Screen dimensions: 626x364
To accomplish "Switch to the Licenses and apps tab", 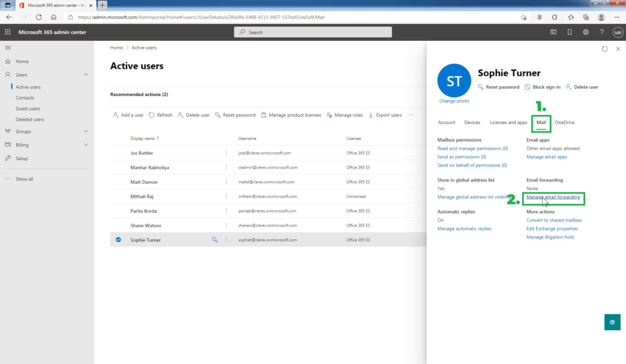I will click(508, 122).
